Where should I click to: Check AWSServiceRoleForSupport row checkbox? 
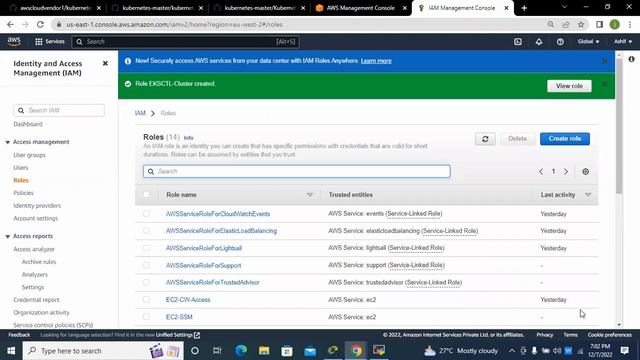pyautogui.click(x=147, y=265)
